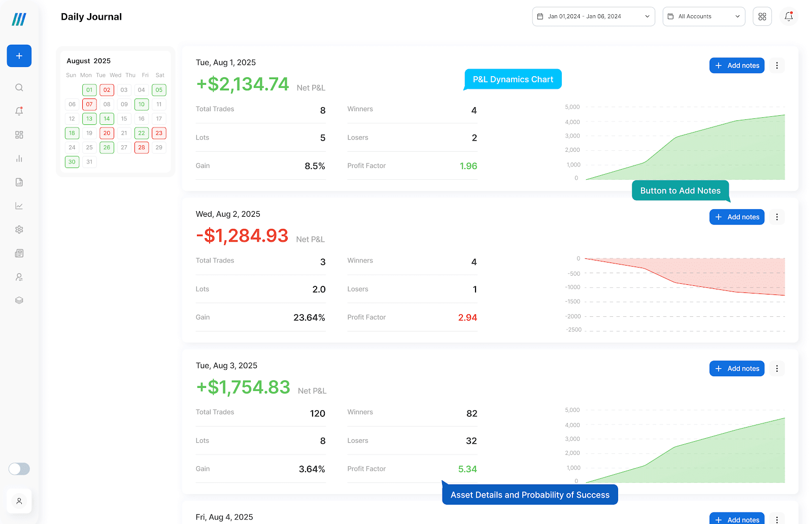This screenshot has height=524, width=812.
Task: Open account settings gear
Action: pyautogui.click(x=19, y=230)
